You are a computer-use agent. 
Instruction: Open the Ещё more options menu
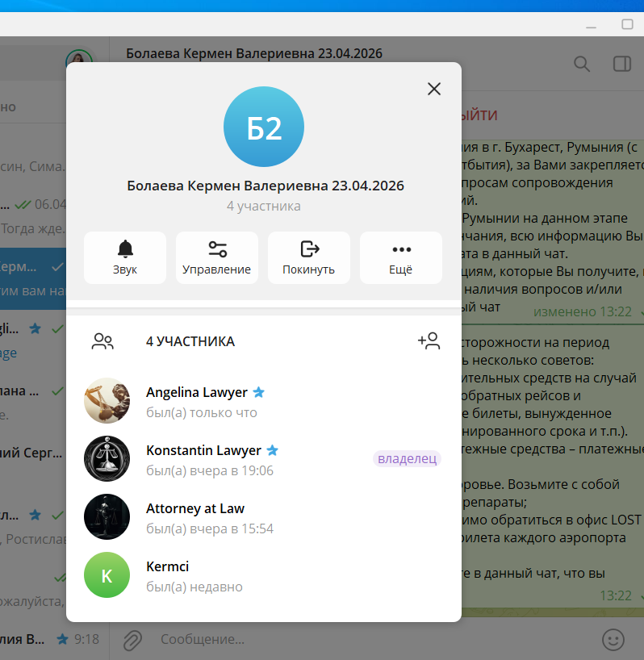pyautogui.click(x=401, y=257)
